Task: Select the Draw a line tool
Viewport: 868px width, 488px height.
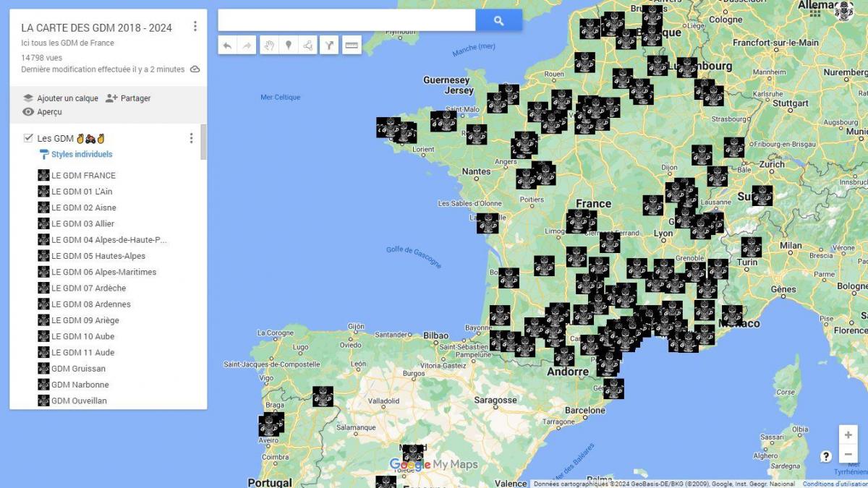Action: (308, 45)
